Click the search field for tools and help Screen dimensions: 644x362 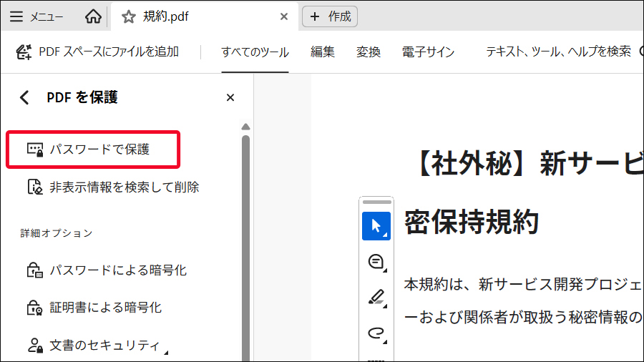tap(559, 52)
